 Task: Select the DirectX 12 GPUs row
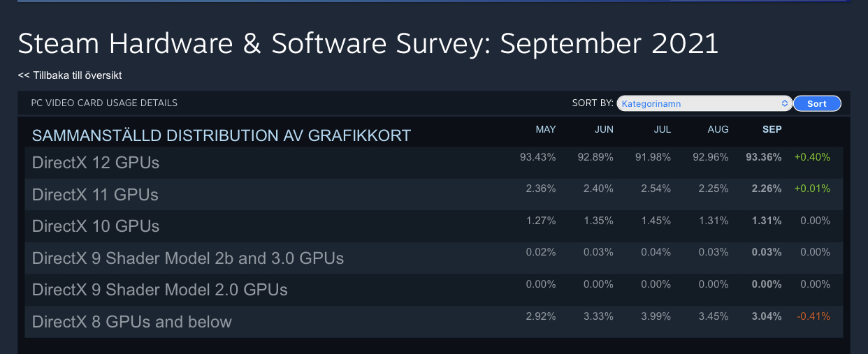96,163
